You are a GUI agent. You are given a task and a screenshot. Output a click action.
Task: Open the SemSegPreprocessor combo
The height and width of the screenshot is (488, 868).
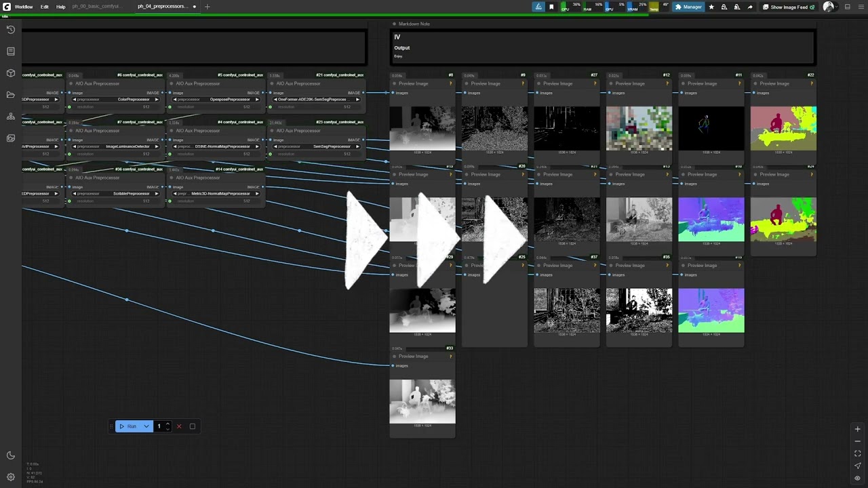(x=316, y=146)
